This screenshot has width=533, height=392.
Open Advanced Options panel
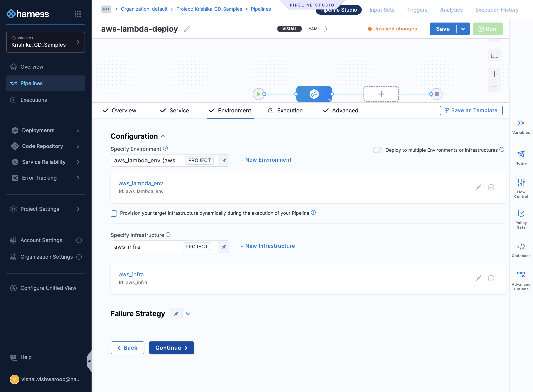point(521,281)
